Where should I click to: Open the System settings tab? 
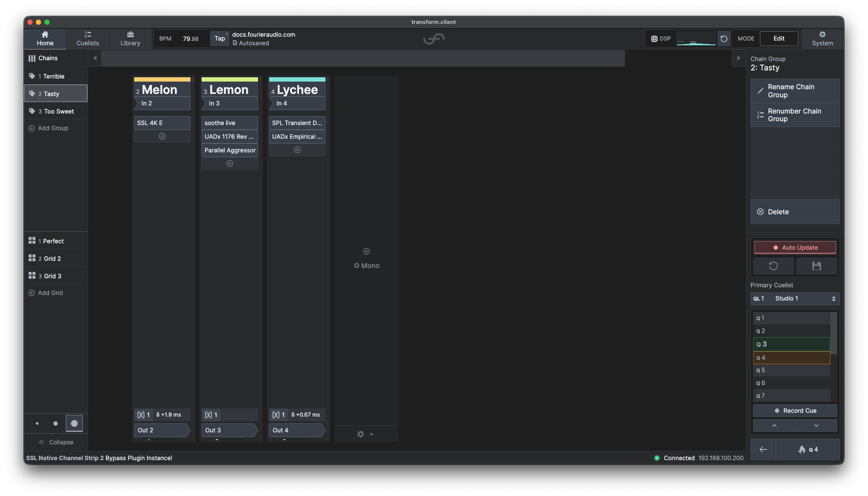822,38
